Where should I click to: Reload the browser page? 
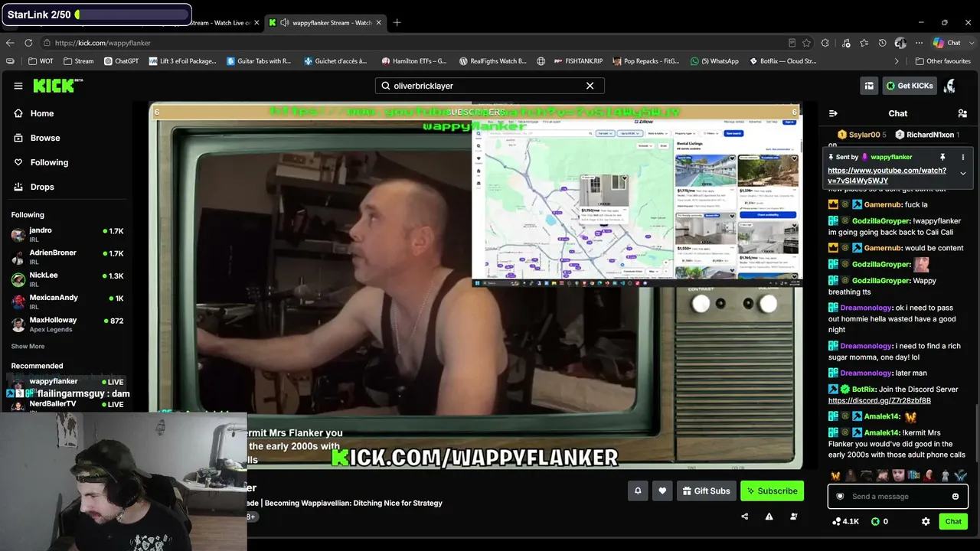28,43
